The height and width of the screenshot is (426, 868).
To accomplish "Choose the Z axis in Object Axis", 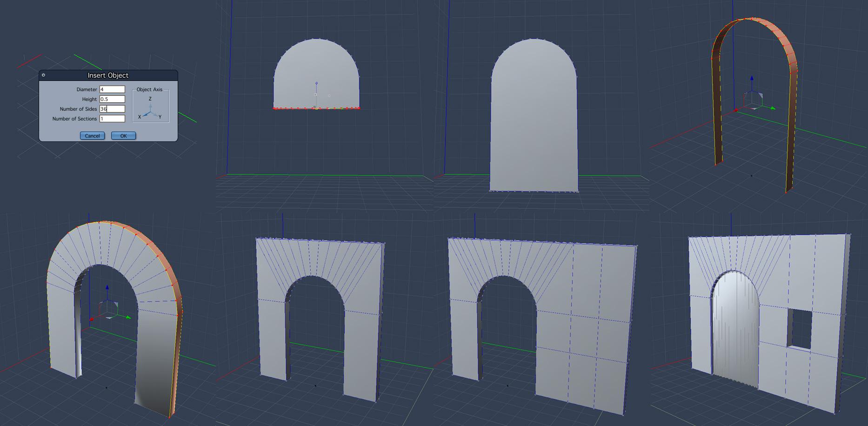I will click(x=150, y=99).
